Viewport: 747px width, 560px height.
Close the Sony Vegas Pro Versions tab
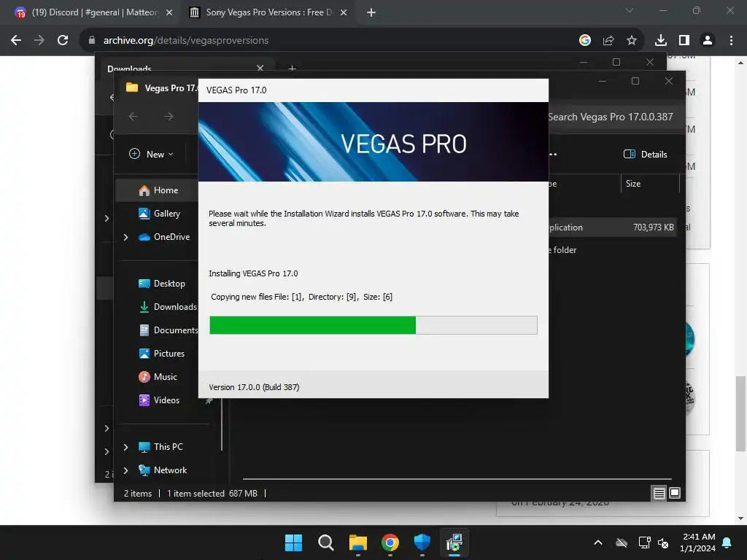click(x=344, y=12)
